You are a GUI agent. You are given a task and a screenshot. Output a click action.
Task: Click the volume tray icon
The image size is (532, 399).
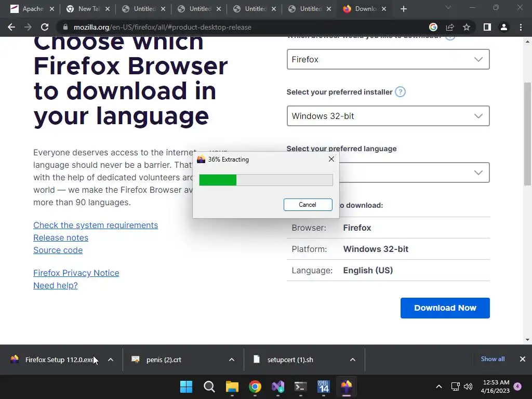pyautogui.click(x=468, y=387)
